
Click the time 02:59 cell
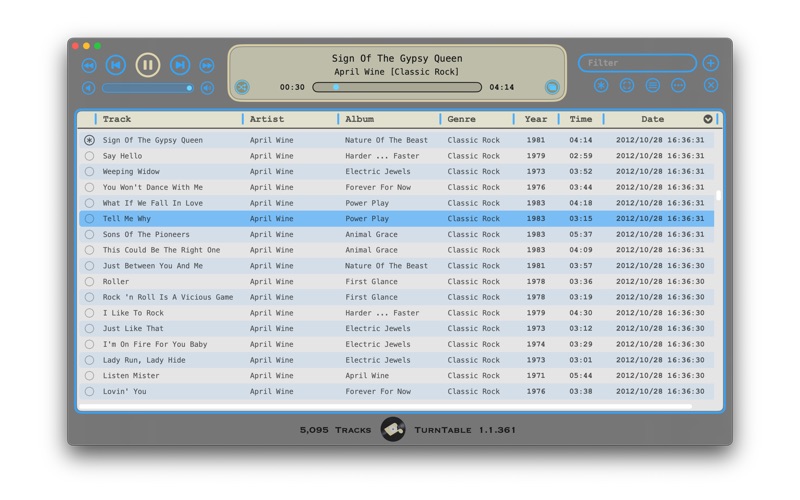coord(581,156)
